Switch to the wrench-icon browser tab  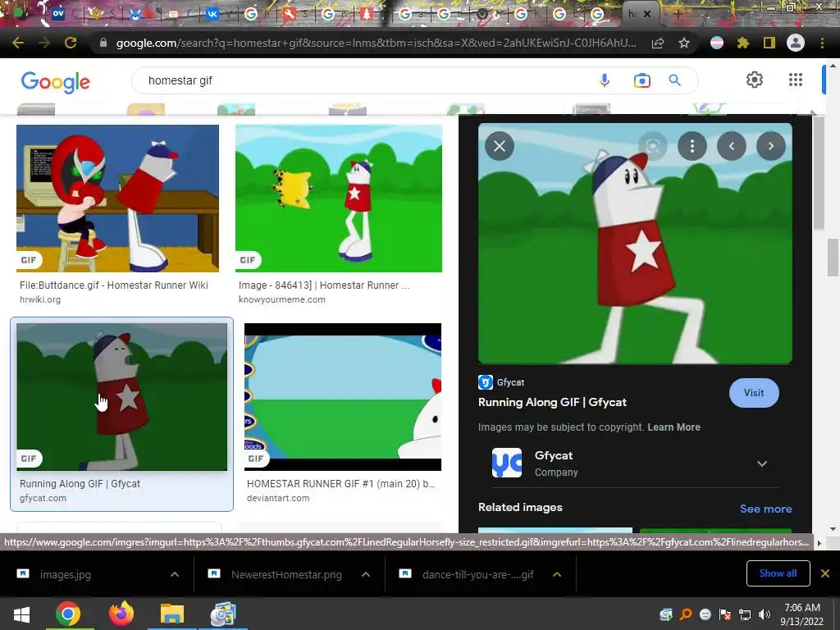pyautogui.click(x=290, y=13)
